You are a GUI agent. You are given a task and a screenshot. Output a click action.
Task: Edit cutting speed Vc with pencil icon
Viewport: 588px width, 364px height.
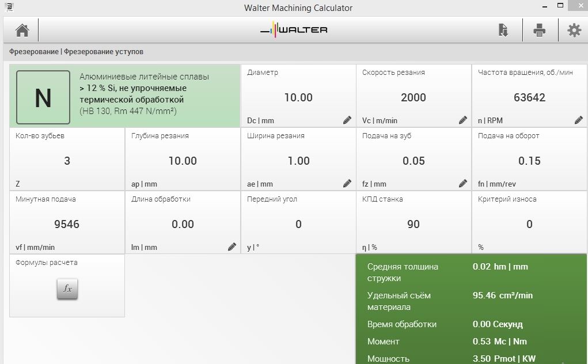[x=463, y=120]
